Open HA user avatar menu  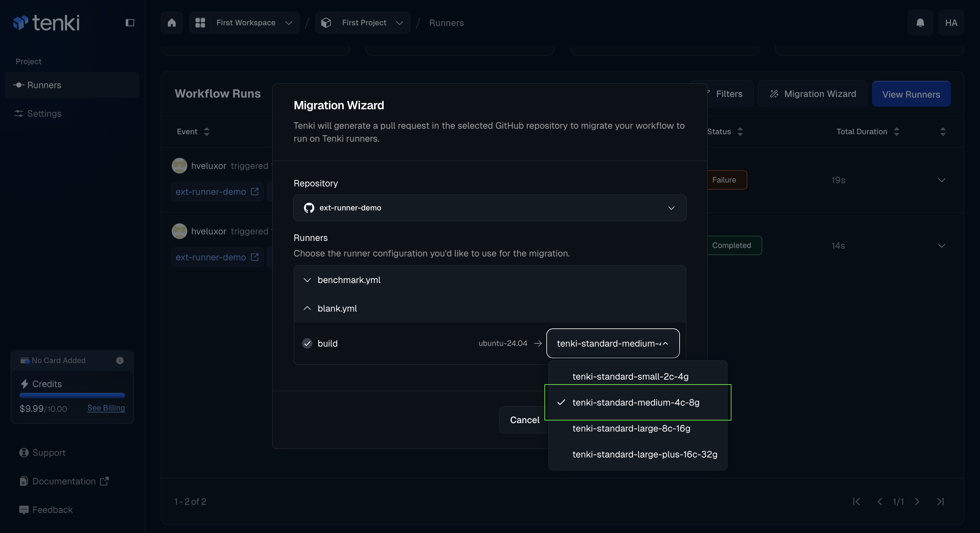click(x=951, y=23)
